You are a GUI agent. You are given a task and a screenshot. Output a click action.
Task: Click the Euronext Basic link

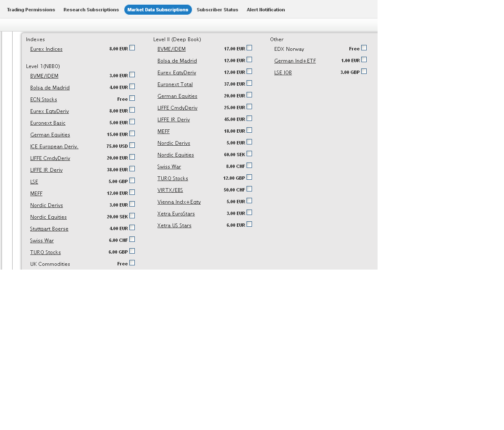coord(48,123)
